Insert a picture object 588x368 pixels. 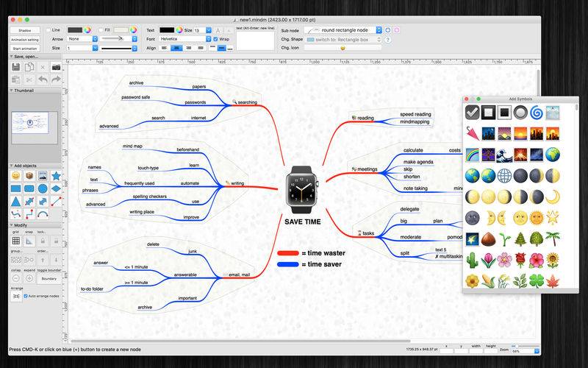pyautogui.click(x=43, y=176)
